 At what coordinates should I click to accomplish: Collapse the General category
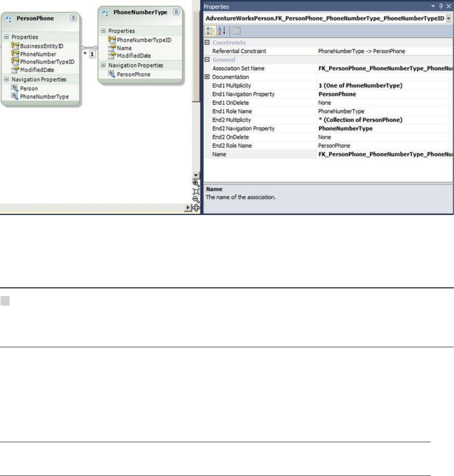[207, 59]
